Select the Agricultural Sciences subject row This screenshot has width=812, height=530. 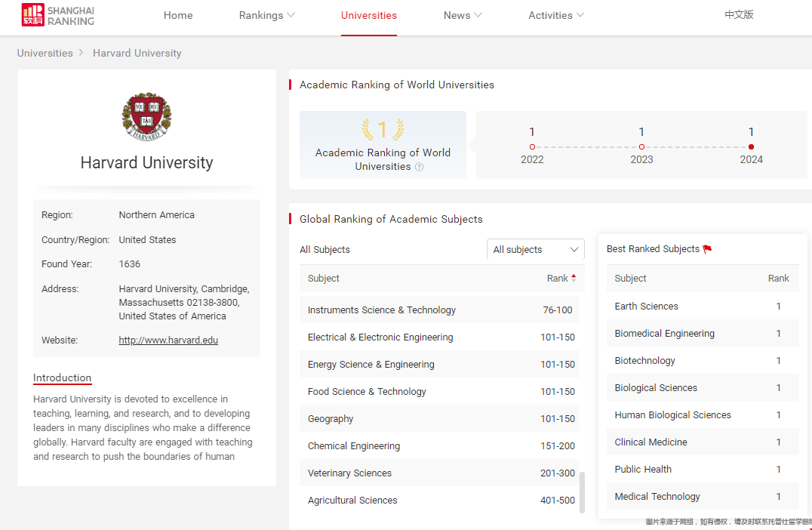[439, 501]
